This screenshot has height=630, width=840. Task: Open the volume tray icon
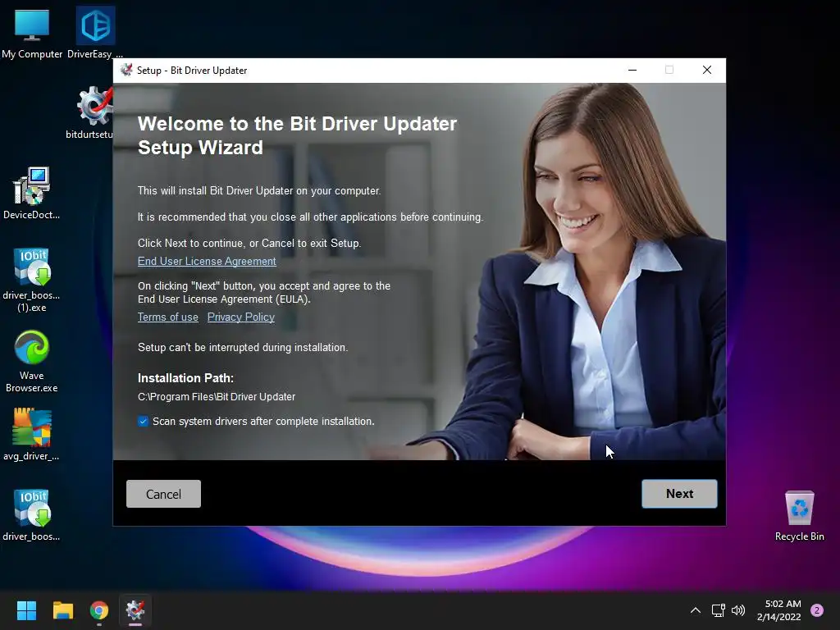pos(738,610)
